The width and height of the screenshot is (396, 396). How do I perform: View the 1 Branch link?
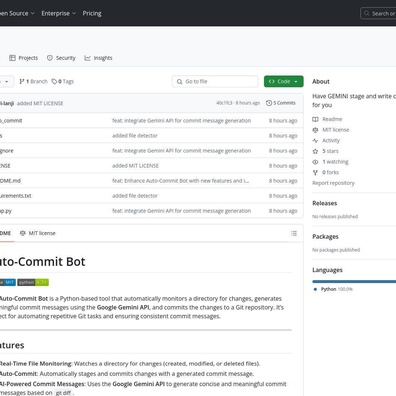pyautogui.click(x=33, y=81)
